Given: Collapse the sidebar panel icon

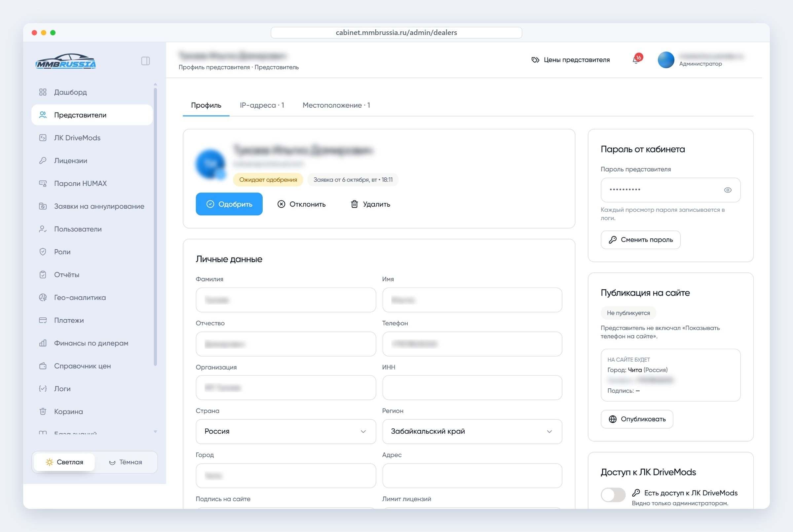Looking at the screenshot, I should (x=145, y=61).
